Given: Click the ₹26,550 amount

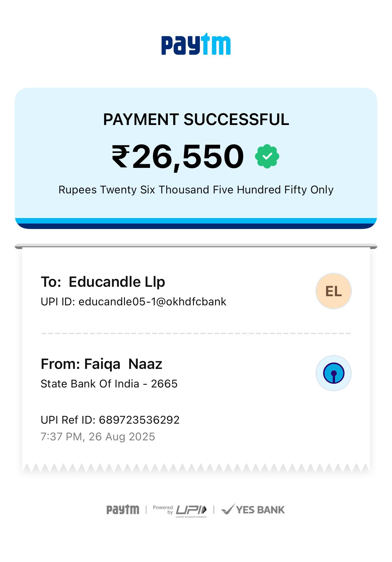Looking at the screenshot, I should [x=178, y=156].
